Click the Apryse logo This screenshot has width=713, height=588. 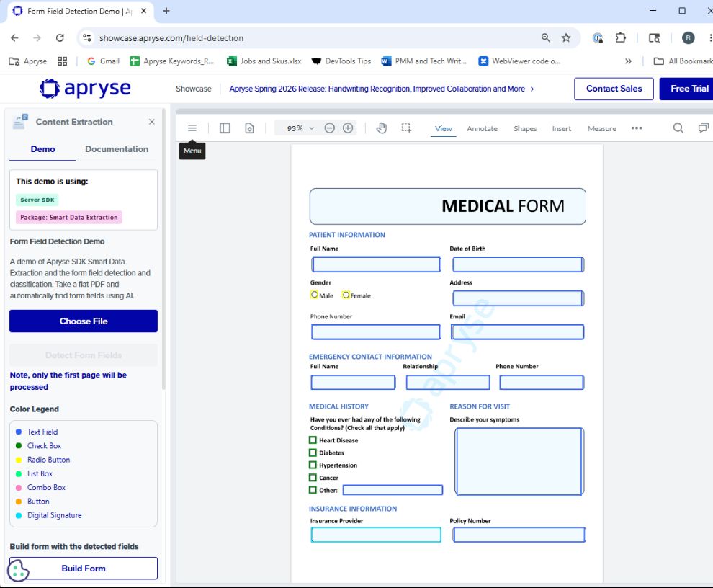coord(85,89)
